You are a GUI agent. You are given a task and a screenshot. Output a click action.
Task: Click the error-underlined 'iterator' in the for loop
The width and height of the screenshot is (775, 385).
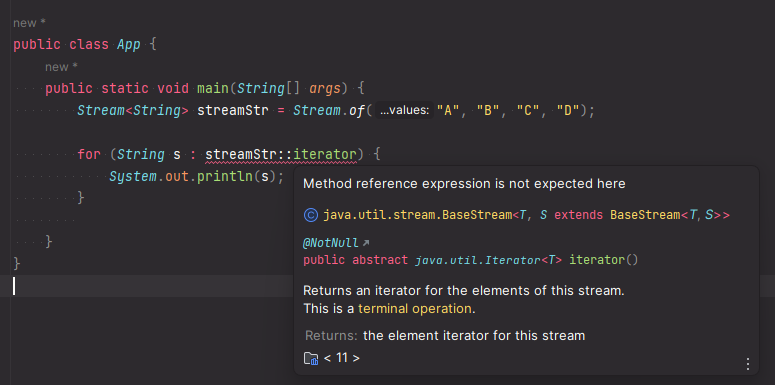[325, 155]
